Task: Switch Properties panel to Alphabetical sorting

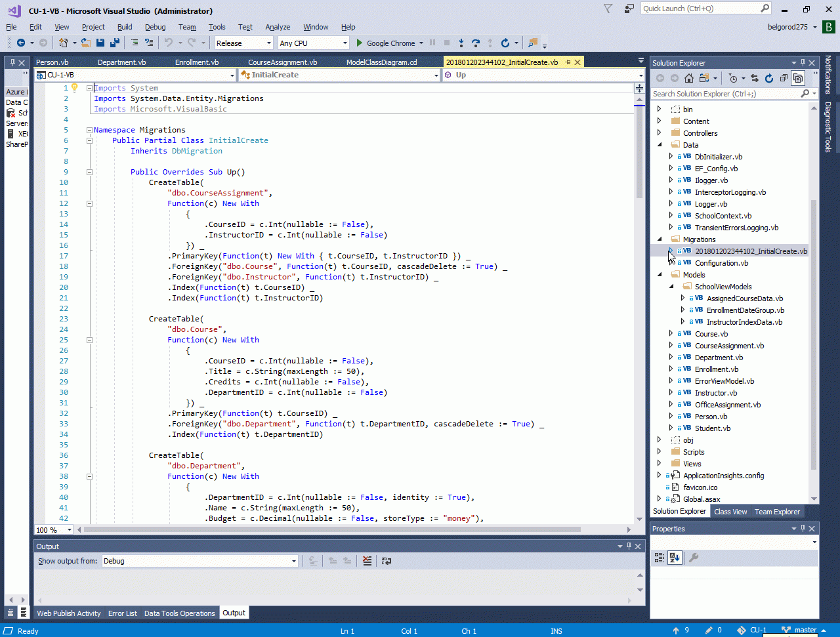Action: 675,558
